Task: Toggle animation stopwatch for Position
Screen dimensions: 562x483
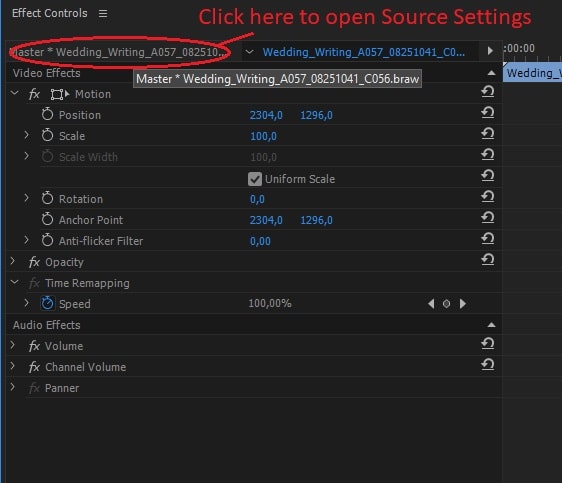Action: 47,115
